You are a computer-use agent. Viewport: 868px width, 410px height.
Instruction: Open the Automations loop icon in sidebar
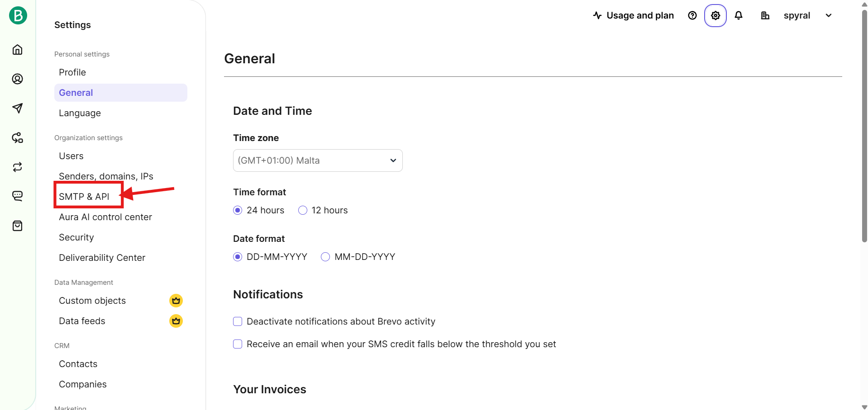tap(18, 167)
